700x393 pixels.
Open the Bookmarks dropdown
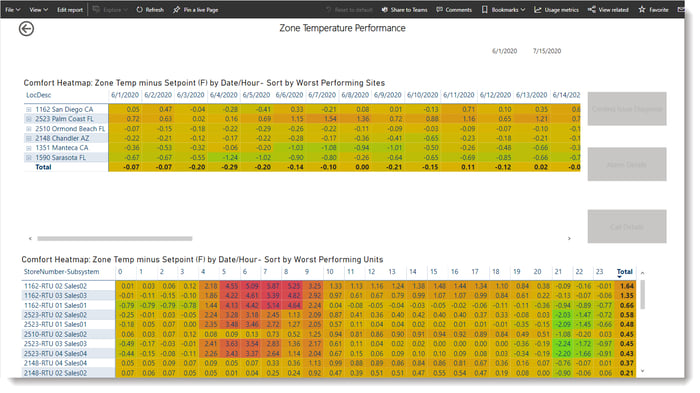pos(503,9)
